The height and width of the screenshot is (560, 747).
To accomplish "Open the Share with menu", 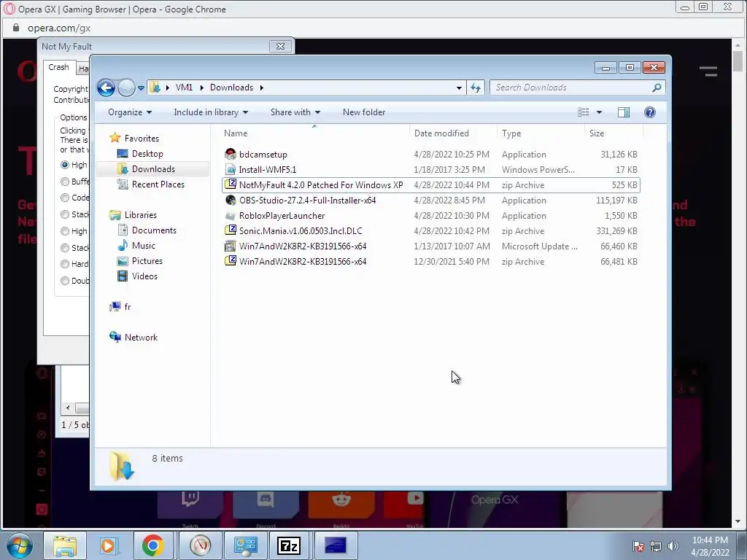I will 295,112.
